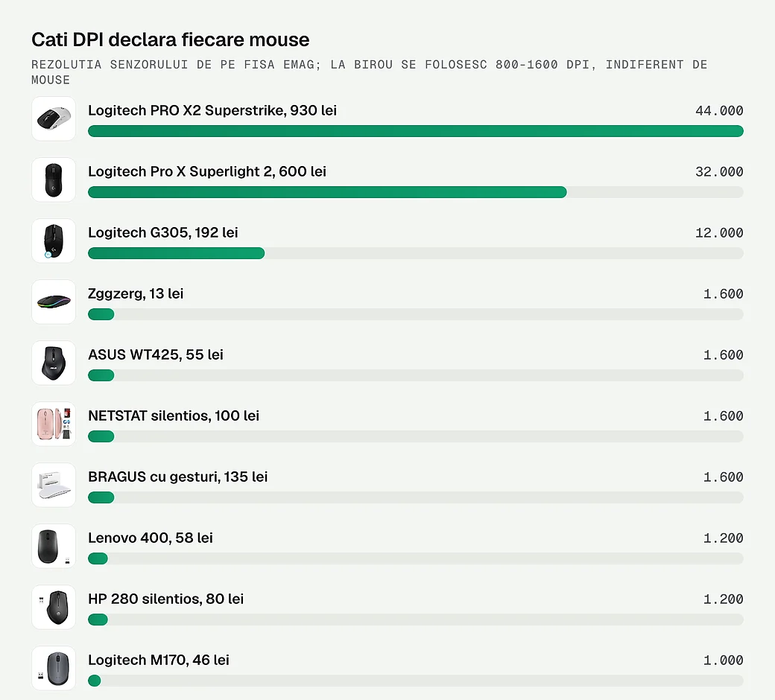The width and height of the screenshot is (775, 700).
Task: Click the Logitech M170 DPI bar
Action: [416, 681]
